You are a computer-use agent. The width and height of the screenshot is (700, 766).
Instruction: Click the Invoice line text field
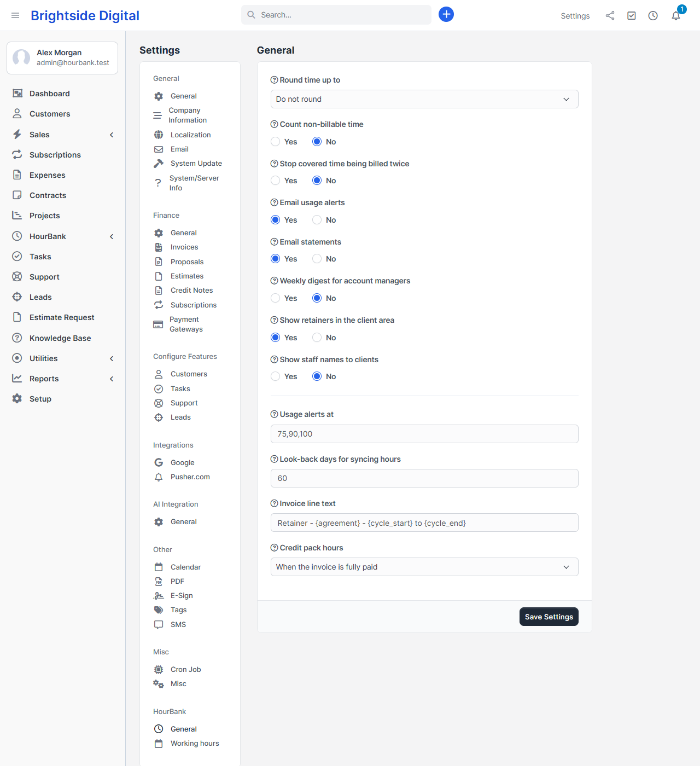click(424, 523)
